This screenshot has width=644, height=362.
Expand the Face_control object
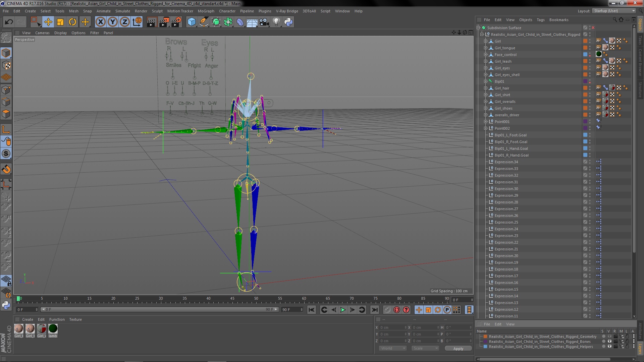tap(485, 55)
